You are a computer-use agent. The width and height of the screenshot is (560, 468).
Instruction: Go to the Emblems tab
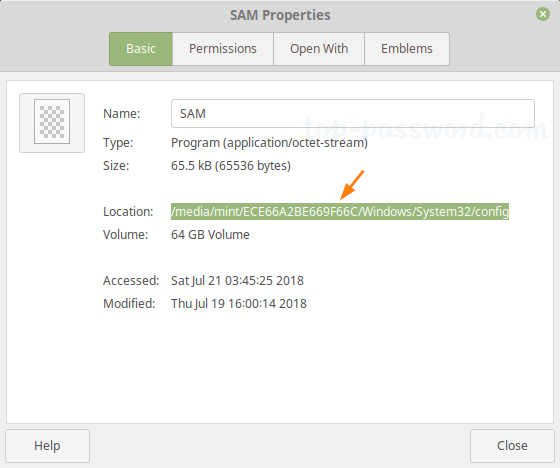click(x=407, y=49)
